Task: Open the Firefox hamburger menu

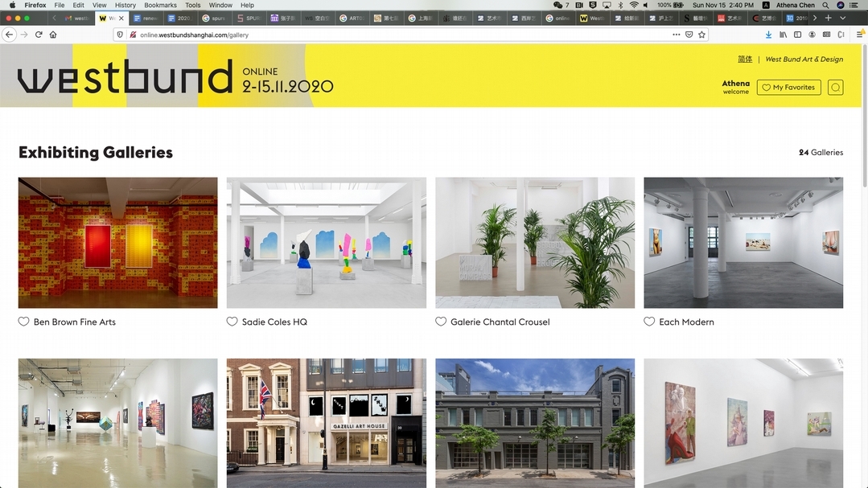Action: tap(860, 35)
